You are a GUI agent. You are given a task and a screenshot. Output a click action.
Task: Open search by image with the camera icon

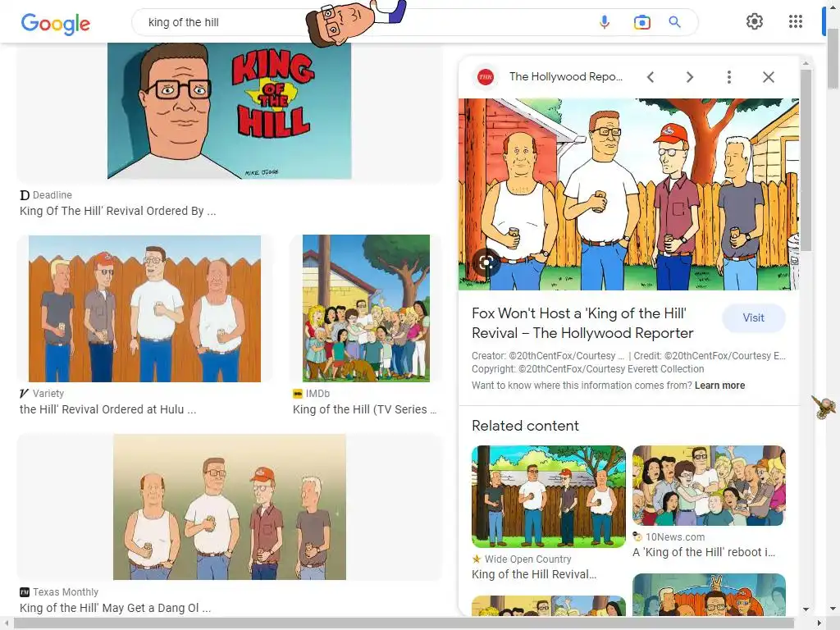pos(641,22)
